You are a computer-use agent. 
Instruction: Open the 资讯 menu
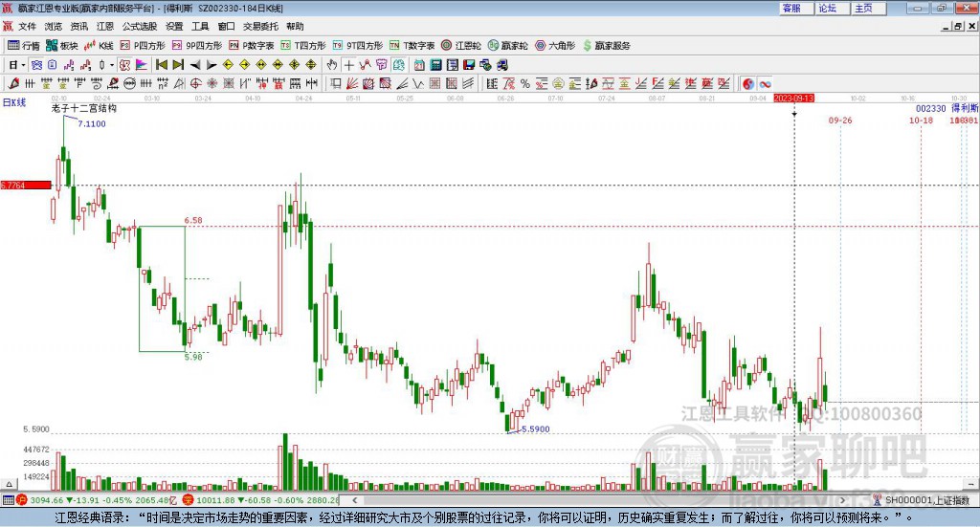tap(78, 26)
